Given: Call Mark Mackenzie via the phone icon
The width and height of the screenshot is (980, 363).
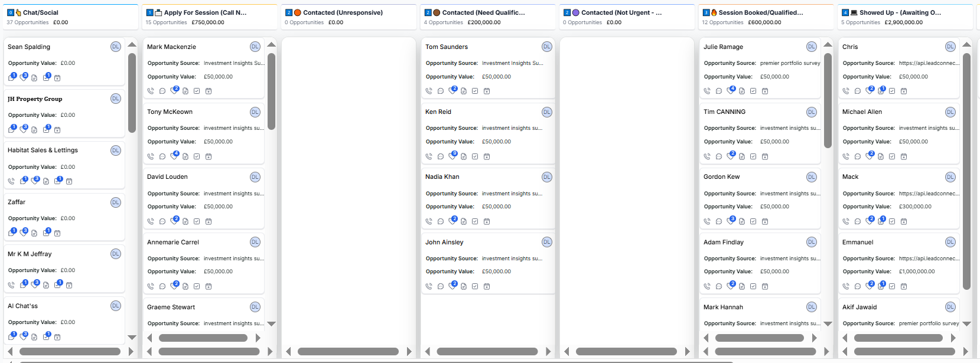Looking at the screenshot, I should 151,91.
